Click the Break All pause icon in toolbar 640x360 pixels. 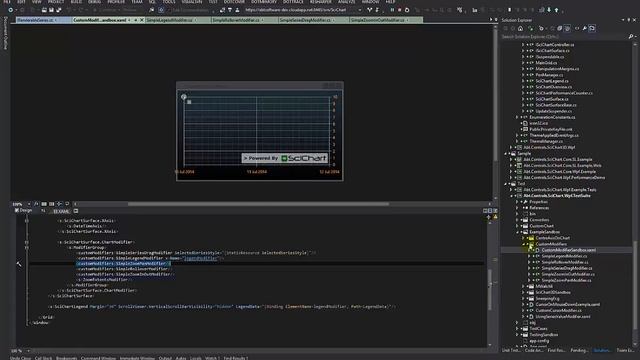[x=392, y=10]
